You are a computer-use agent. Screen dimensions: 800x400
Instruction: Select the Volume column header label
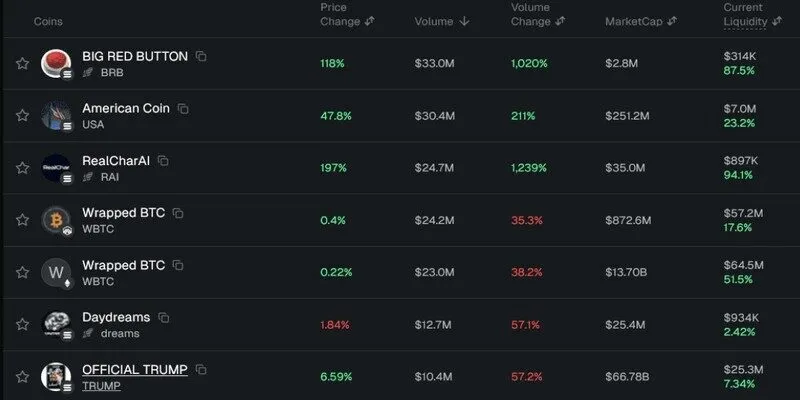(434, 21)
